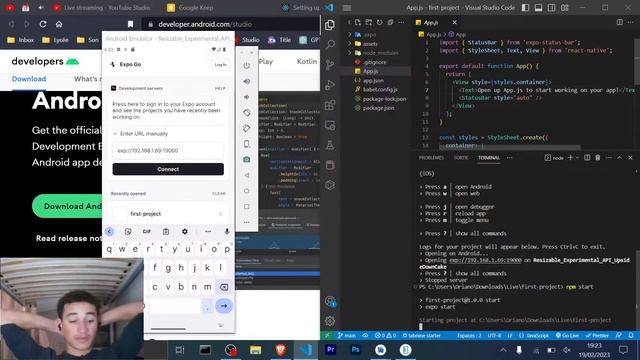This screenshot has height=360, width=640.
Task: Open first-project row chevron in Expo Go
Action: pos(220,214)
